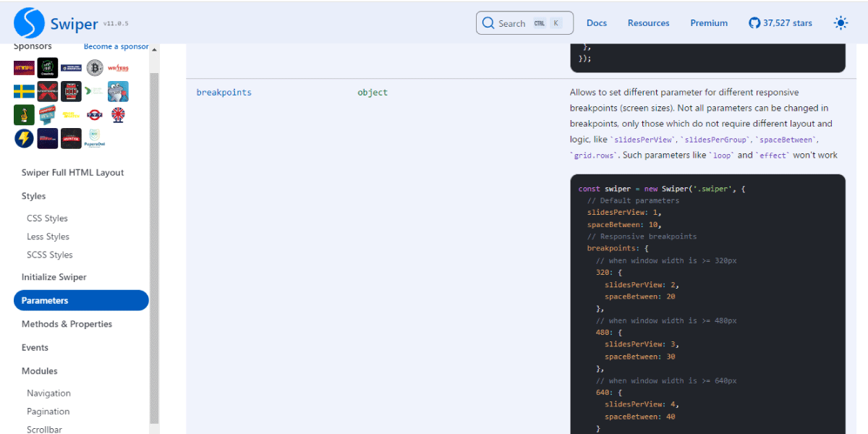
Task: Click the GitHub icon beside 37,527 stars
Action: coord(754,23)
